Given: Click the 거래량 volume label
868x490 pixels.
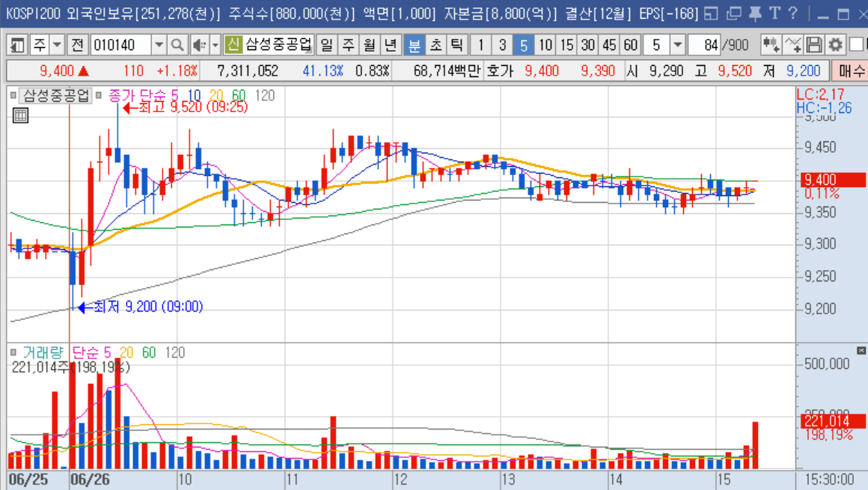Looking at the screenshot, I should 43,352.
